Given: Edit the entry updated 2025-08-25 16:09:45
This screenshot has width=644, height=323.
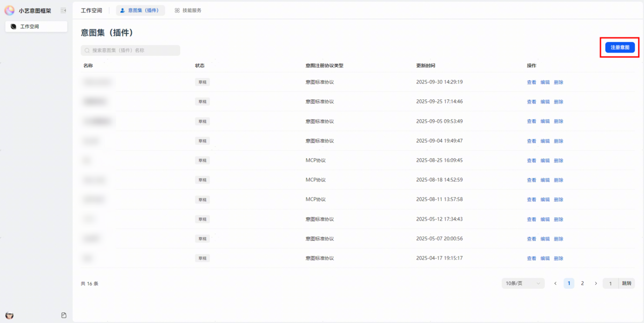Looking at the screenshot, I should point(545,160).
